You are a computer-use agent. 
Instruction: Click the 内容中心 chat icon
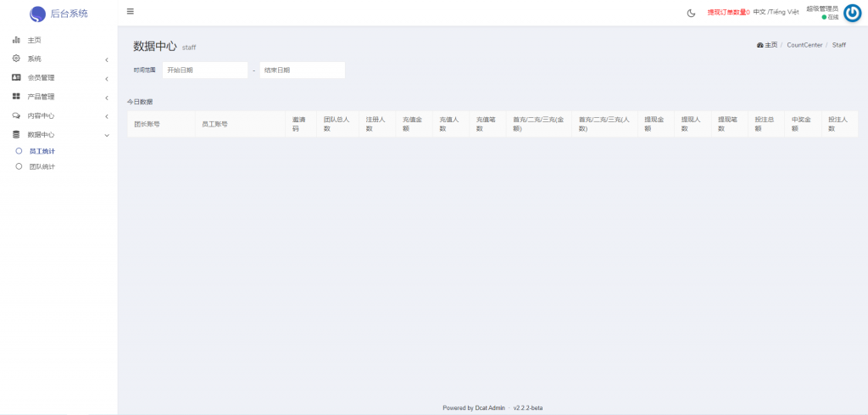click(16, 115)
